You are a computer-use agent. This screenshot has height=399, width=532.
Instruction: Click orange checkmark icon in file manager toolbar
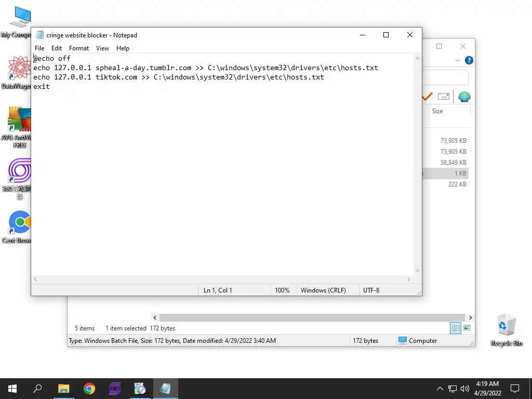tap(427, 97)
